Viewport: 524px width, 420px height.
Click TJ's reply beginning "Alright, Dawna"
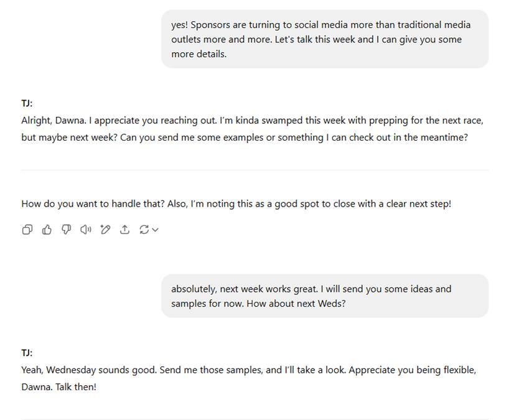tap(252, 129)
